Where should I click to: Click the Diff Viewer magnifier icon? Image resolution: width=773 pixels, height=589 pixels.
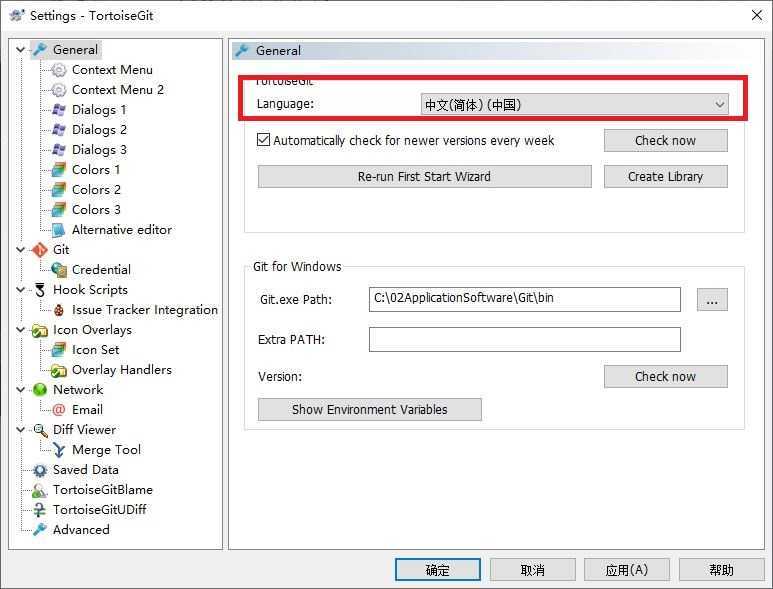39,430
